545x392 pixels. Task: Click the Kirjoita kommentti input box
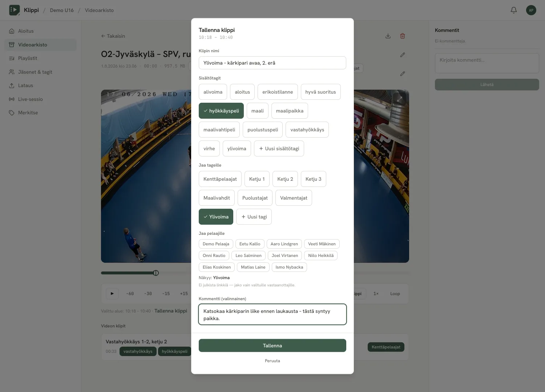(487, 63)
